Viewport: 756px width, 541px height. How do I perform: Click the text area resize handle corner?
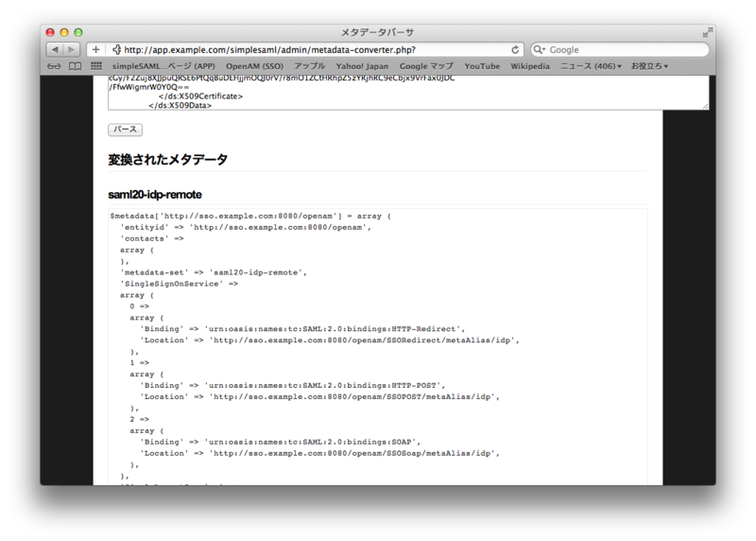pyautogui.click(x=705, y=106)
